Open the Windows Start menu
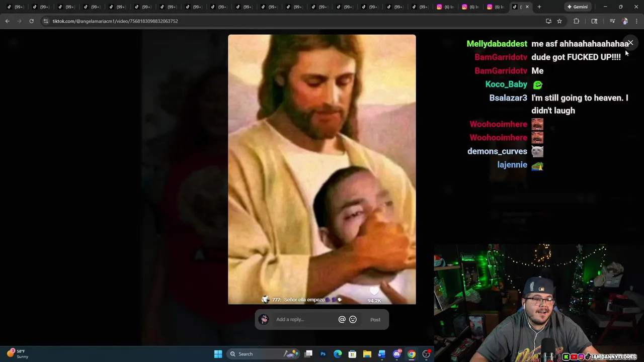644x362 pixels. point(218,354)
